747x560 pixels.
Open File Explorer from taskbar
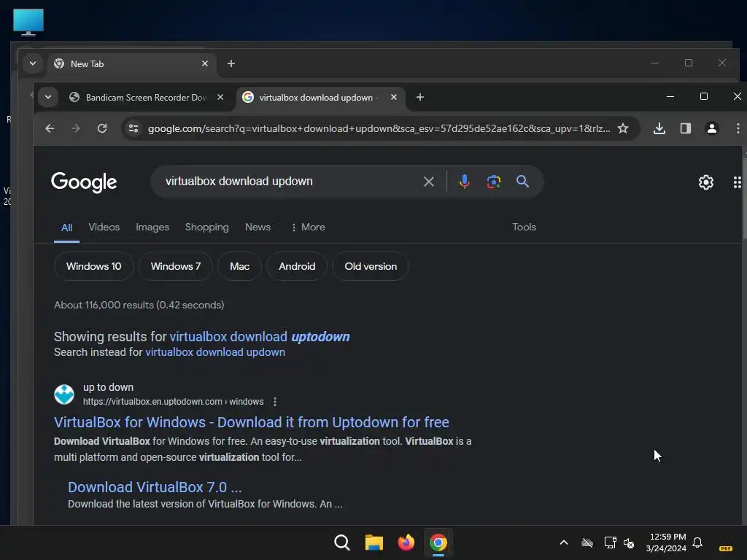click(374, 542)
